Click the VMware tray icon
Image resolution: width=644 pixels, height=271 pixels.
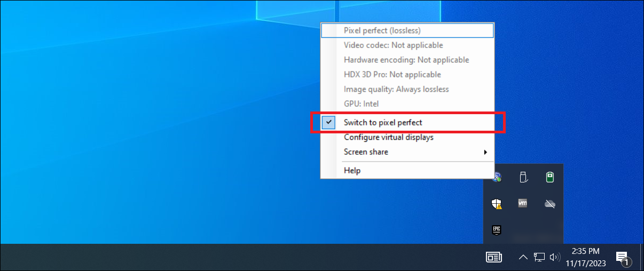tap(523, 203)
